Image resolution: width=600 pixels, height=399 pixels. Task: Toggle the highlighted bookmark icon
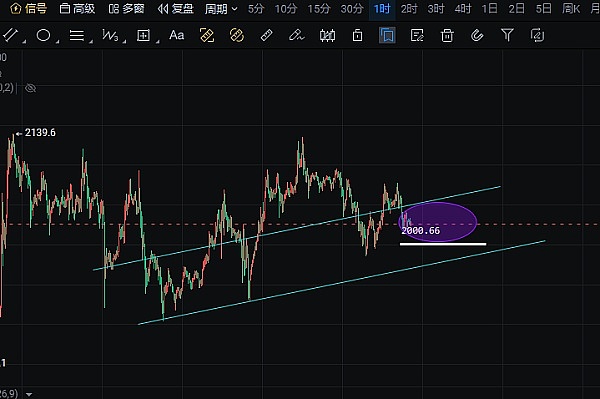(x=387, y=36)
